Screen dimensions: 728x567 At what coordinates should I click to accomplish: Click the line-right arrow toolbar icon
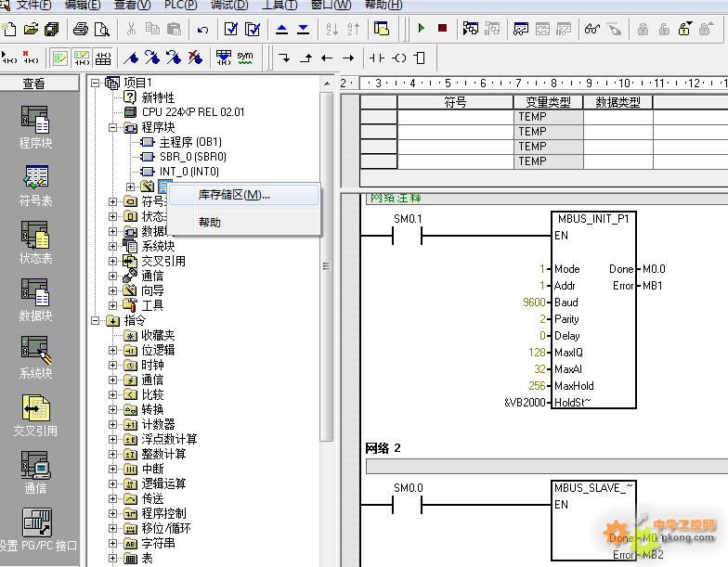348,58
